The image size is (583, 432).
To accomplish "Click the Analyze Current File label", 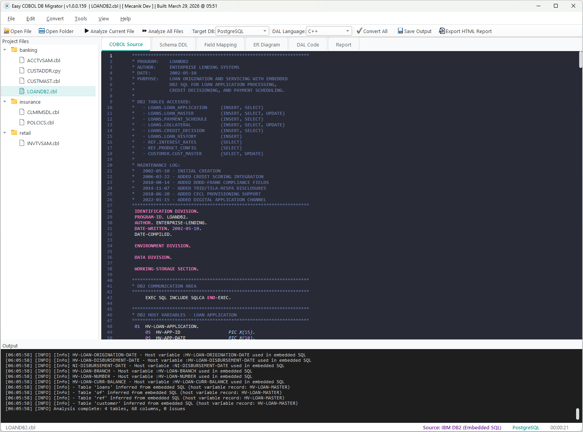I will (x=112, y=31).
